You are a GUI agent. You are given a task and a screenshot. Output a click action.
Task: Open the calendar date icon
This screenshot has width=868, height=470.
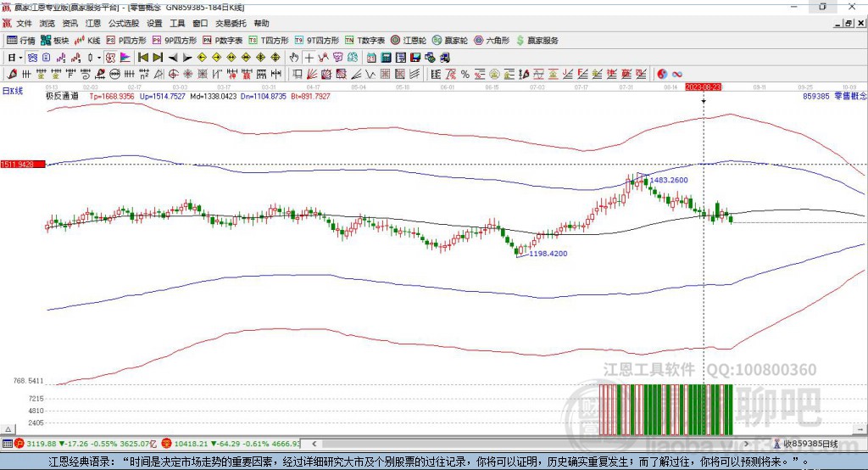pyautogui.click(x=371, y=58)
